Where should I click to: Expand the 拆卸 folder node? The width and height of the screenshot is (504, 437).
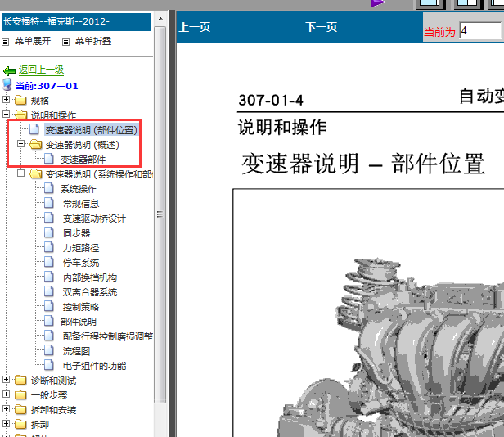coord(6,423)
